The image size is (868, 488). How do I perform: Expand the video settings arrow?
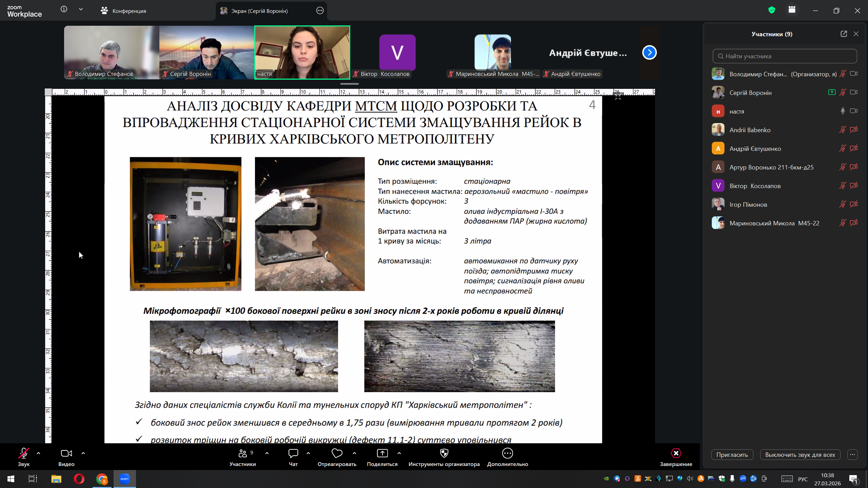click(x=83, y=453)
